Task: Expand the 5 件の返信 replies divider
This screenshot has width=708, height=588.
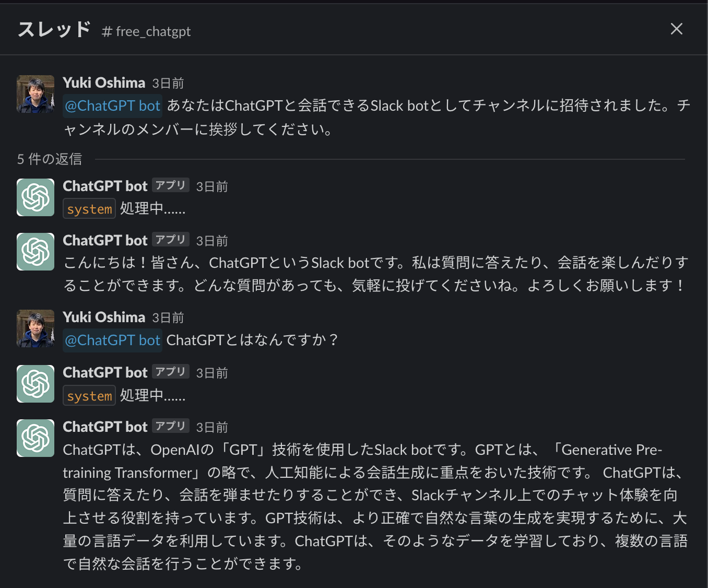Action: click(49, 159)
